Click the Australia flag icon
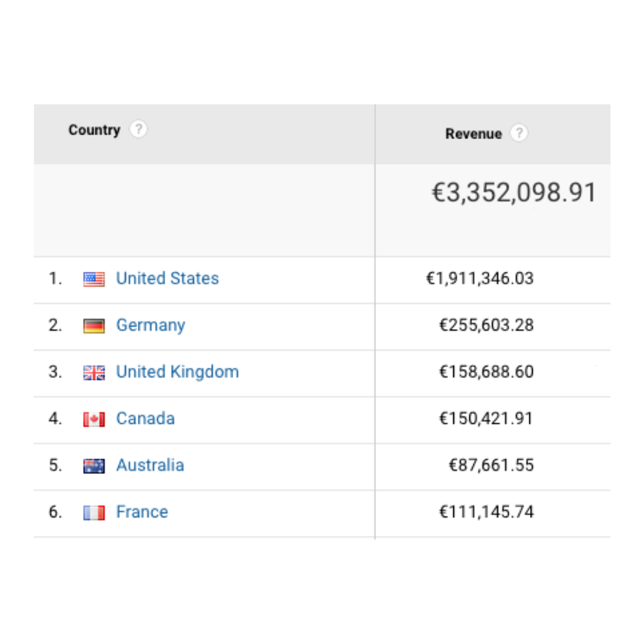This screenshot has width=644, height=644. coord(94,466)
